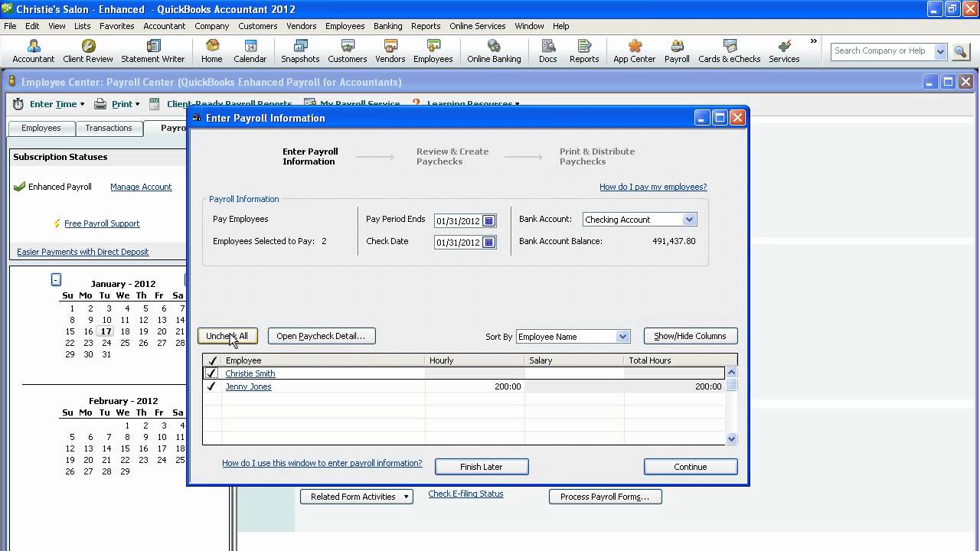Image resolution: width=980 pixels, height=551 pixels.
Task: Open the Check E-filing Status link
Action: coord(465,494)
